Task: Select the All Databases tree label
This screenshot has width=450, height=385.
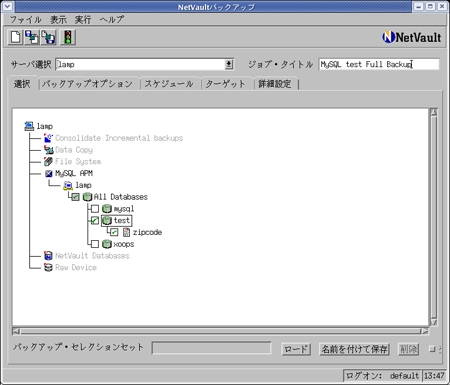Action: tap(121, 197)
